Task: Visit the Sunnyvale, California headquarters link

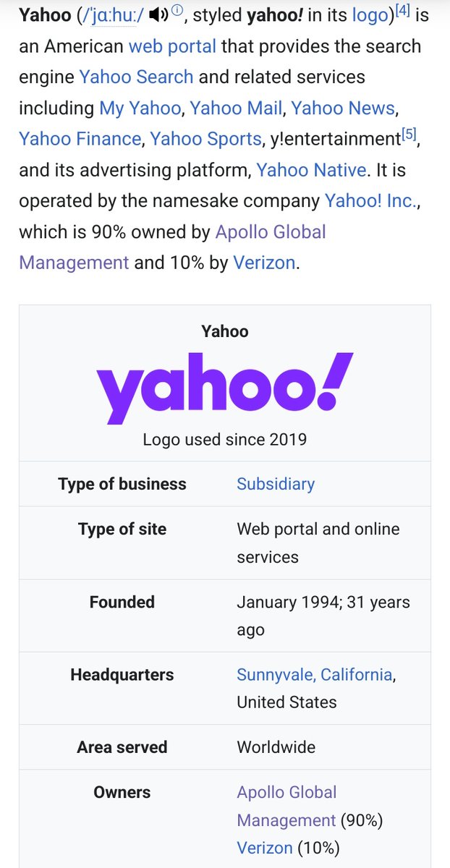Action: [x=314, y=675]
